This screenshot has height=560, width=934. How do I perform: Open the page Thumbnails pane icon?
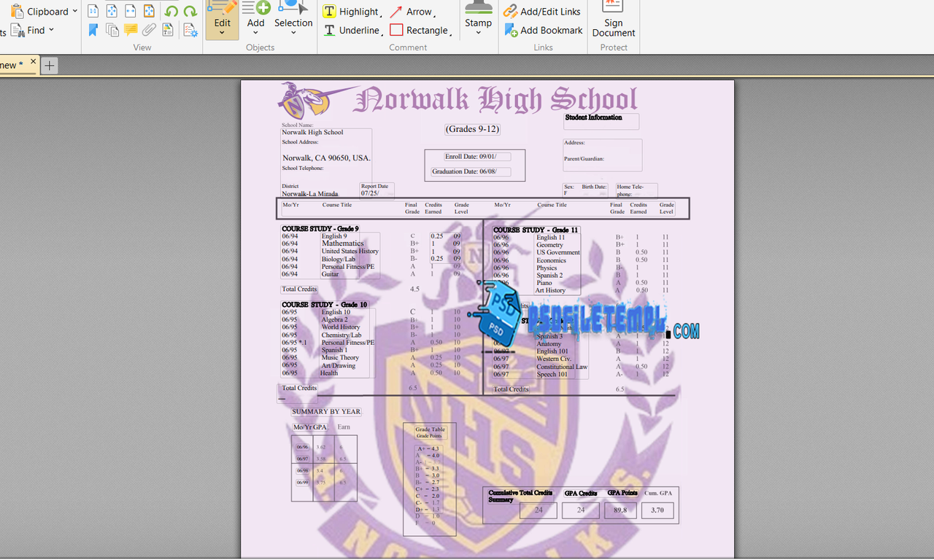(112, 30)
